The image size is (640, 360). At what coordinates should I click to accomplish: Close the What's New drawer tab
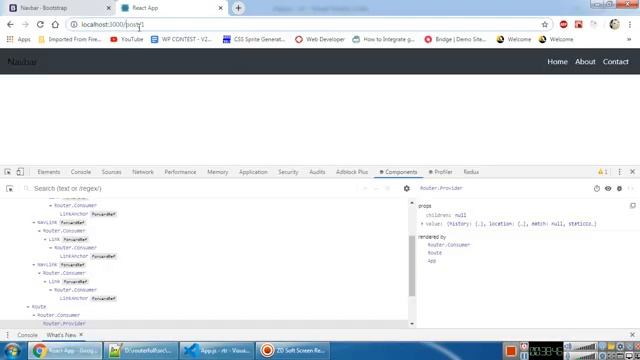[x=81, y=335]
